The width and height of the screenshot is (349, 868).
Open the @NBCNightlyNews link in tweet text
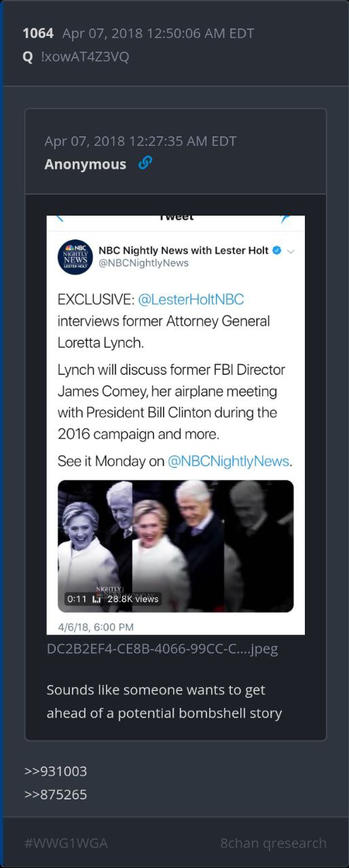pyautogui.click(x=229, y=461)
